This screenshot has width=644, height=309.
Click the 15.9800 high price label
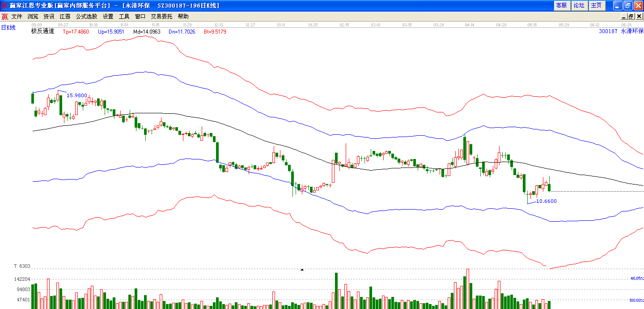click(77, 95)
